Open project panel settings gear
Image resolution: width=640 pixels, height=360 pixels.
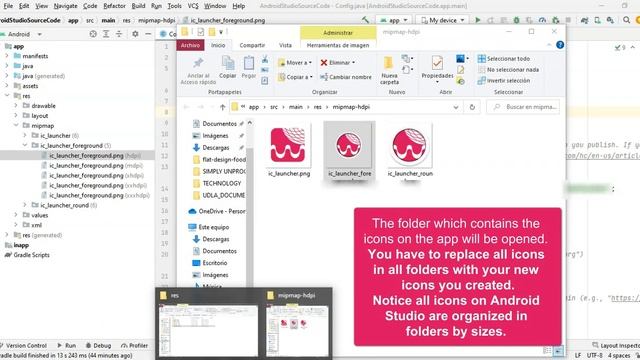click(135, 34)
